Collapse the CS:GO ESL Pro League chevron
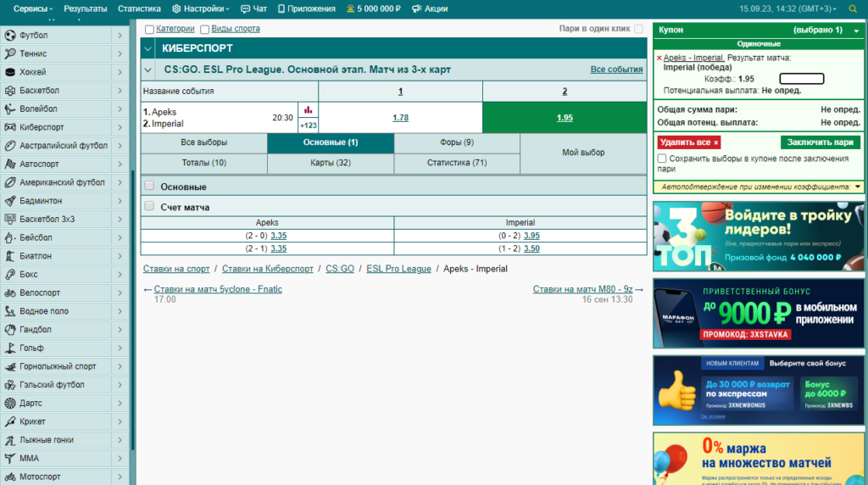868x485 pixels. pyautogui.click(x=147, y=70)
